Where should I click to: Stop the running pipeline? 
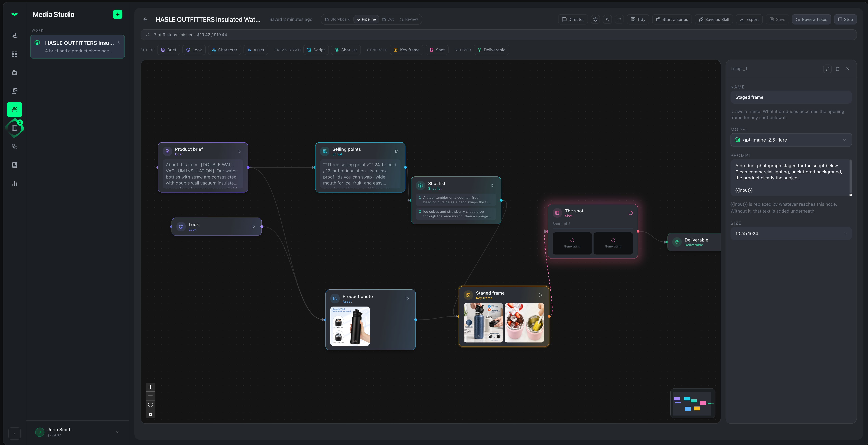pos(845,19)
